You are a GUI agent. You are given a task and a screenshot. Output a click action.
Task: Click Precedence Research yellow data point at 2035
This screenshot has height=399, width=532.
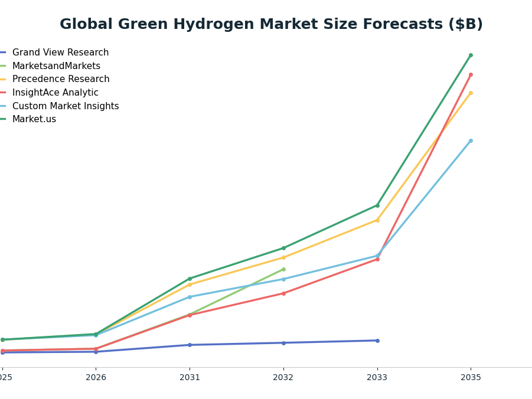(x=471, y=93)
